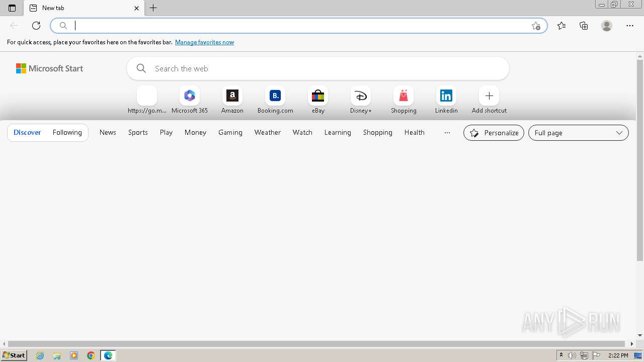
Task: Show more feed categories ellipsis
Action: [447, 133]
